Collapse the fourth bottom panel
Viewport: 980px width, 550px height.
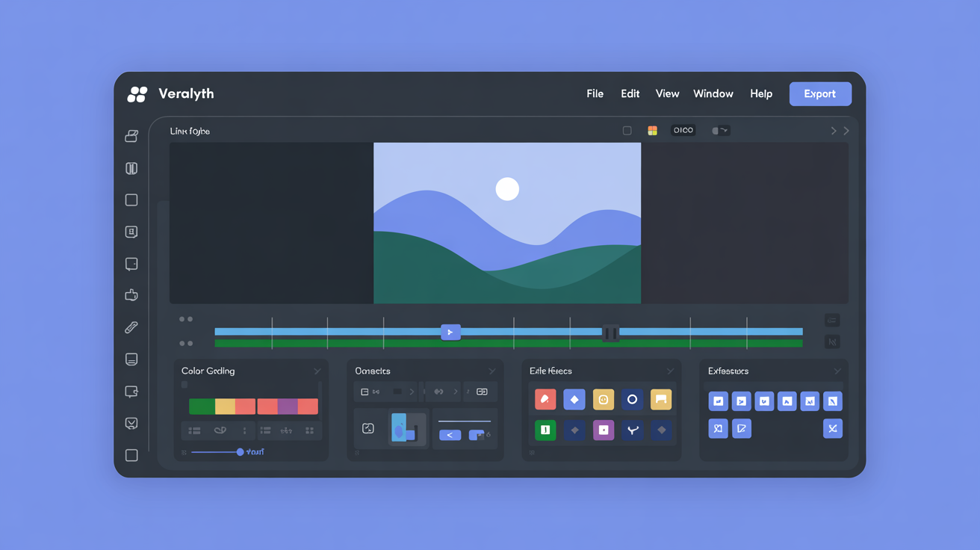click(837, 371)
